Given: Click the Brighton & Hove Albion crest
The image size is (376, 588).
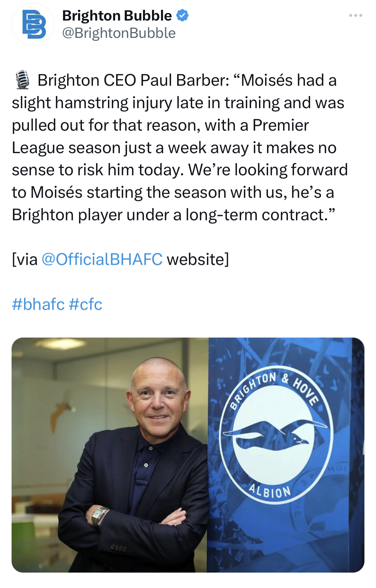Looking at the screenshot, I should (x=276, y=435).
